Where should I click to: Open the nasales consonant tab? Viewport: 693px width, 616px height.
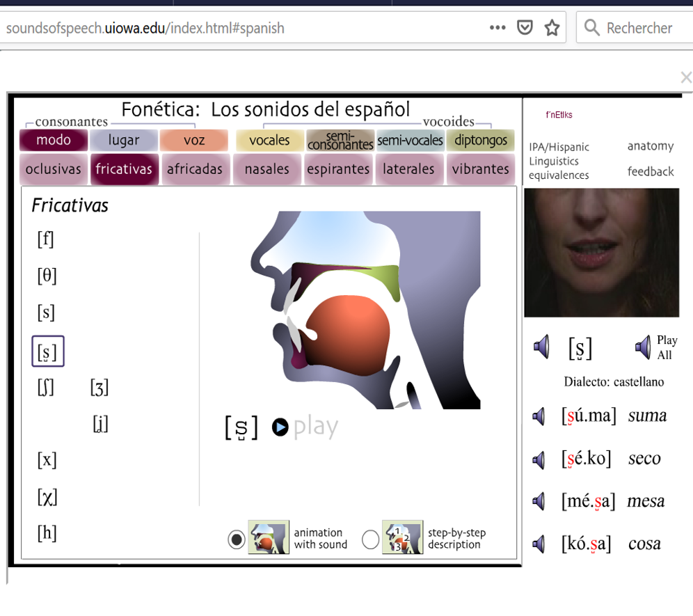[266, 168]
